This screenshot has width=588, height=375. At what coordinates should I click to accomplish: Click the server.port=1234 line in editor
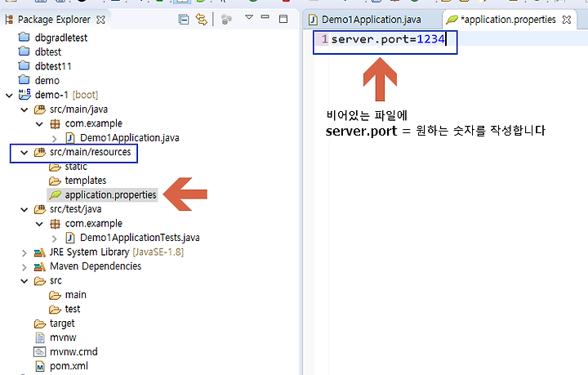pos(388,39)
